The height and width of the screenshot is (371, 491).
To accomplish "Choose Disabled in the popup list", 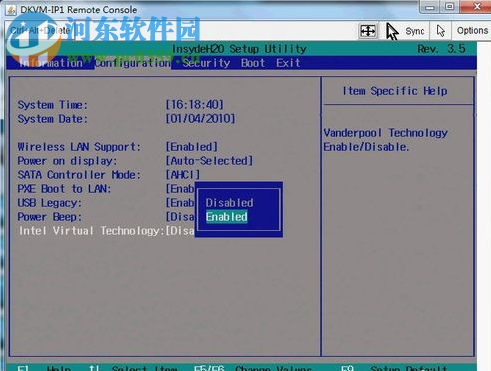I will (230, 203).
